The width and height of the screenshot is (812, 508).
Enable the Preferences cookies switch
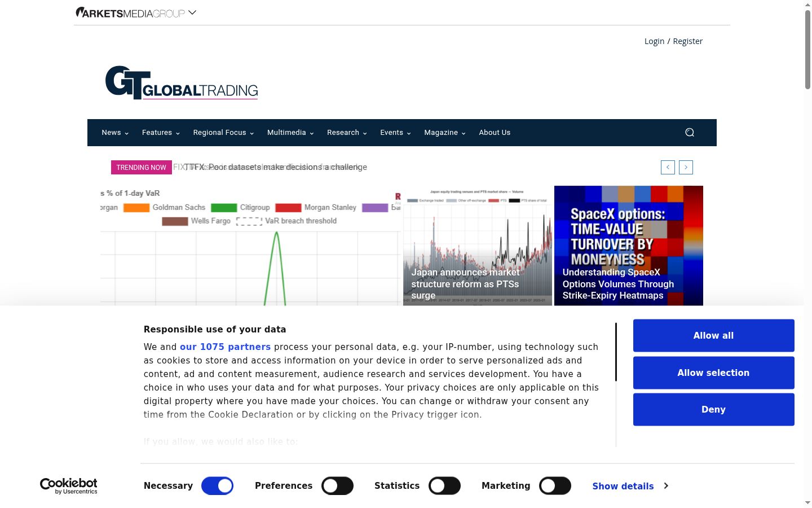pyautogui.click(x=337, y=486)
